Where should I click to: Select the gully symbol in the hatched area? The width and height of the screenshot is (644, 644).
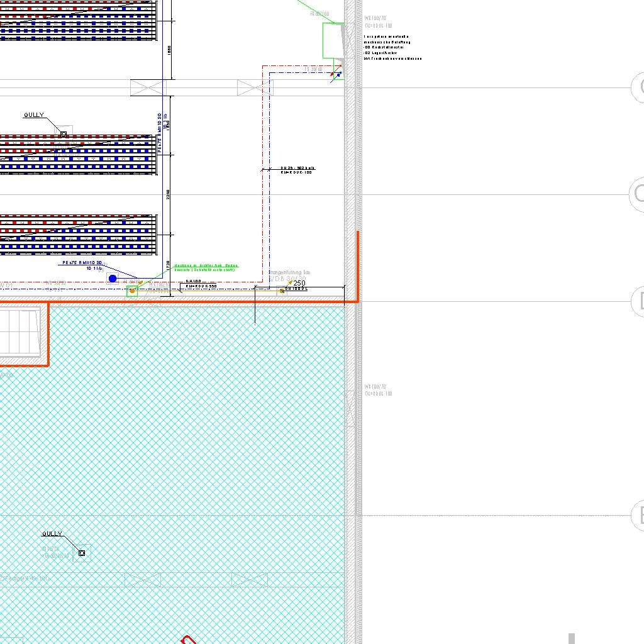click(x=82, y=553)
